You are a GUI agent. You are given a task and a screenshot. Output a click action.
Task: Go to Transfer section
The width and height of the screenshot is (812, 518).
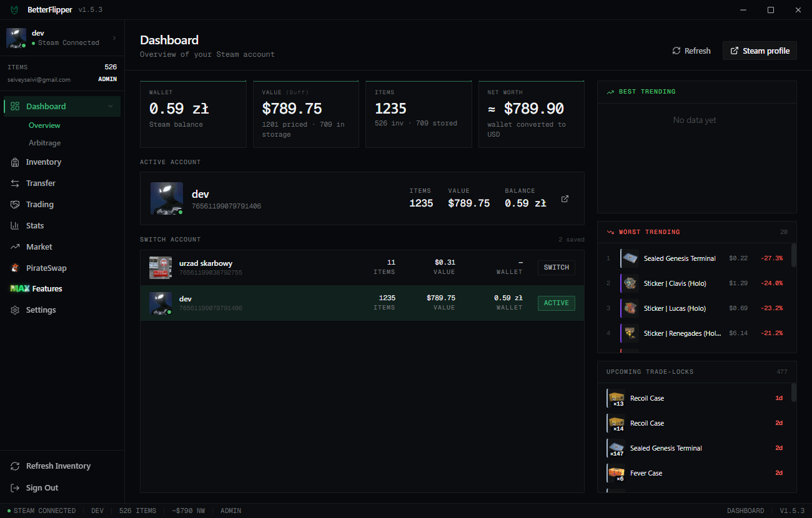pyautogui.click(x=62, y=183)
